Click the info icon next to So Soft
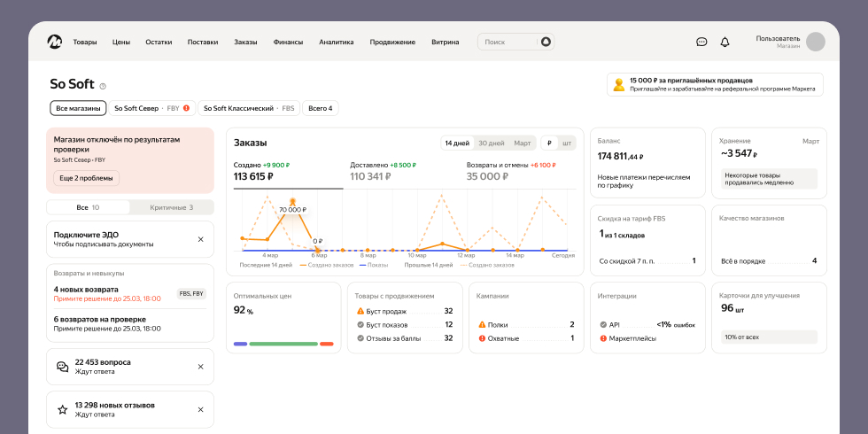Screen dimensions: 868x434 [103, 86]
